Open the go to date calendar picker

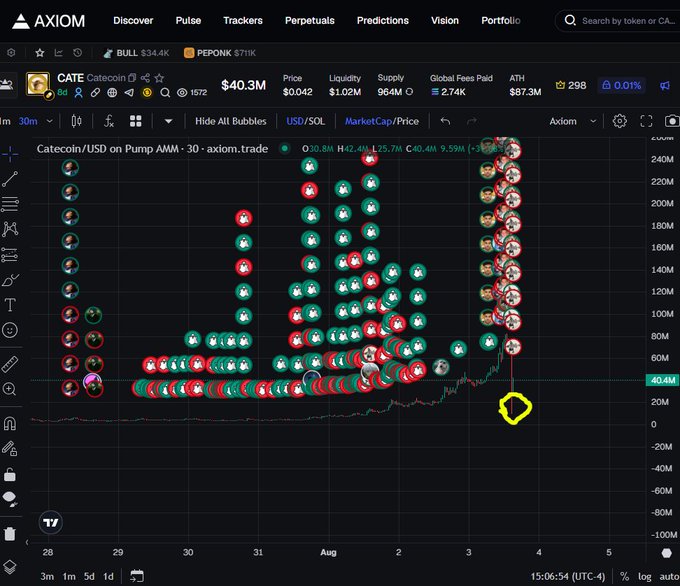pyautogui.click(x=137, y=576)
